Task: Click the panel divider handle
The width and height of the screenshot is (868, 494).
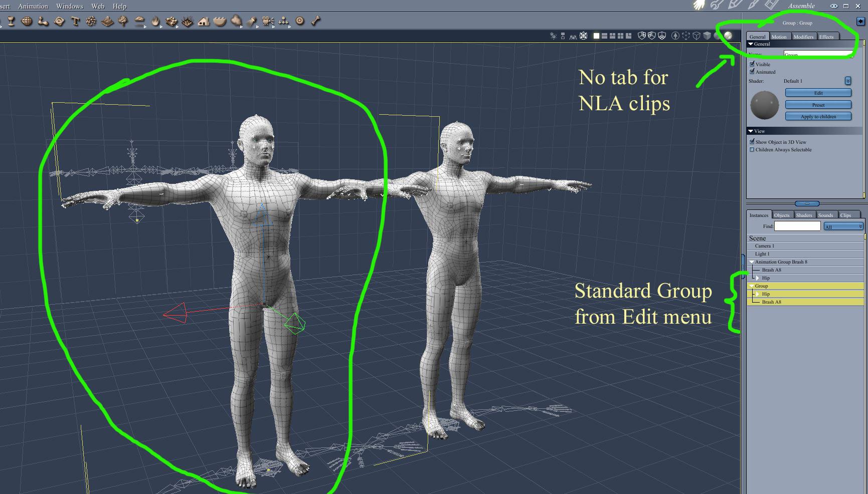Action: (x=807, y=203)
